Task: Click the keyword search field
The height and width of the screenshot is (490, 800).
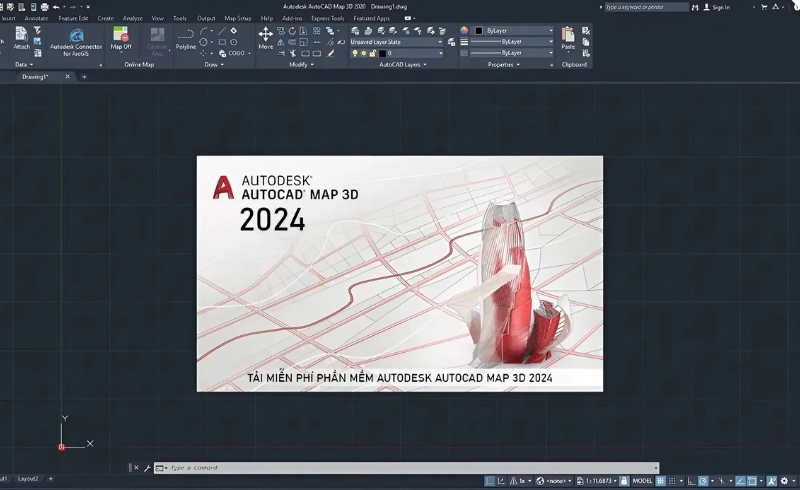Action: pyautogui.click(x=646, y=7)
